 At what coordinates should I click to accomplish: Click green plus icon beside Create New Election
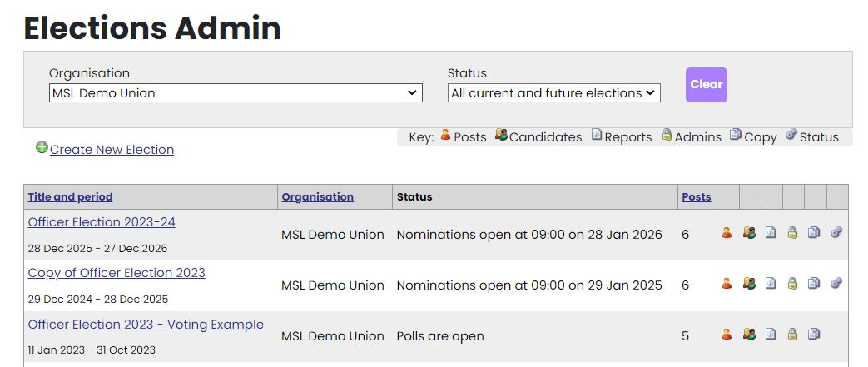42,148
